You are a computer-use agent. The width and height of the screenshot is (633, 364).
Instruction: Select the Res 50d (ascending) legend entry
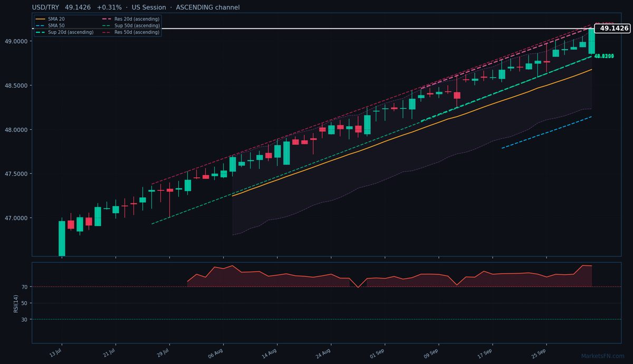[x=137, y=32]
